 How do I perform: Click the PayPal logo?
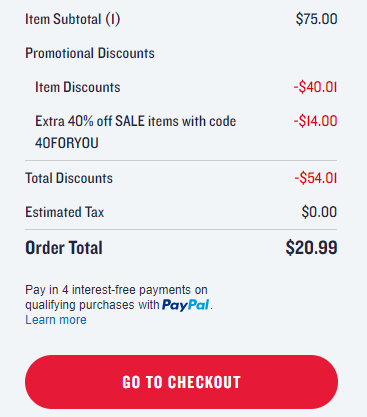click(186, 305)
